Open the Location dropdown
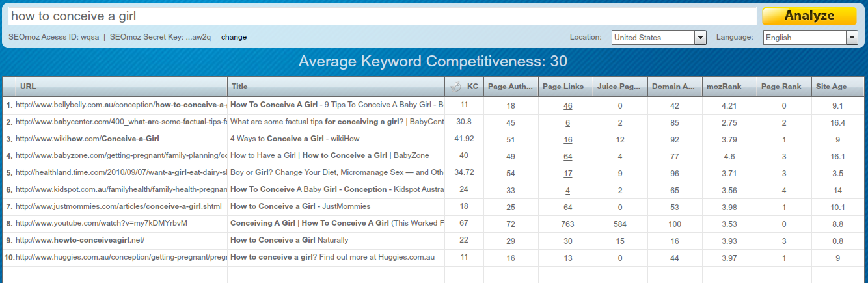Image resolution: width=868 pixels, height=283 pixels. [x=658, y=38]
